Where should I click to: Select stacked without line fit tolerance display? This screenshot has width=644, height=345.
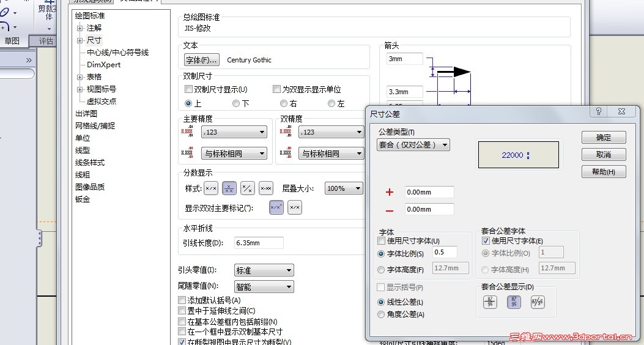tap(514, 302)
